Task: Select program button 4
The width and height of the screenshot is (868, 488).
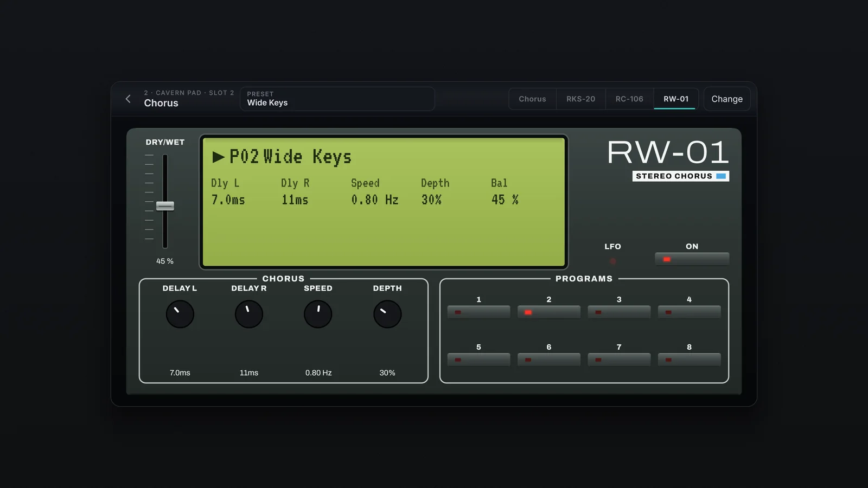Action: pyautogui.click(x=689, y=312)
